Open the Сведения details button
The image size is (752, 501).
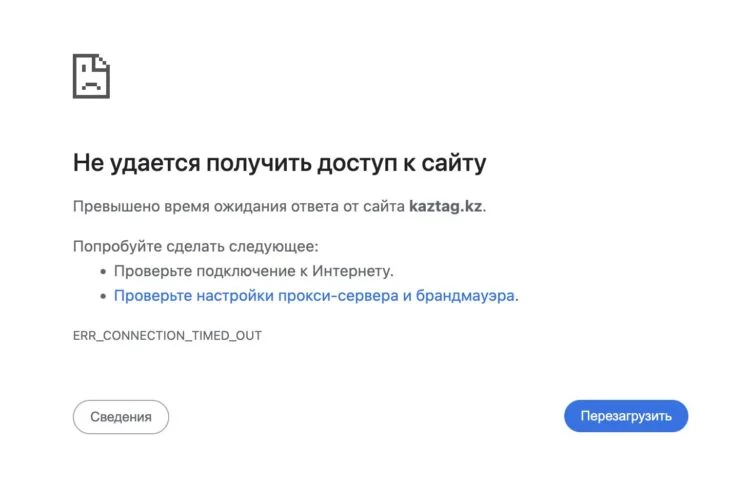click(121, 417)
